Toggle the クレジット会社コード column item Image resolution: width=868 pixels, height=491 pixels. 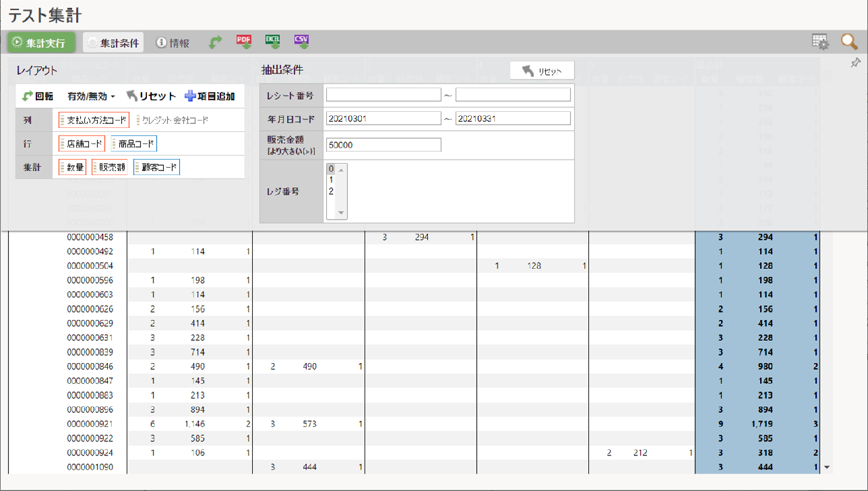173,121
